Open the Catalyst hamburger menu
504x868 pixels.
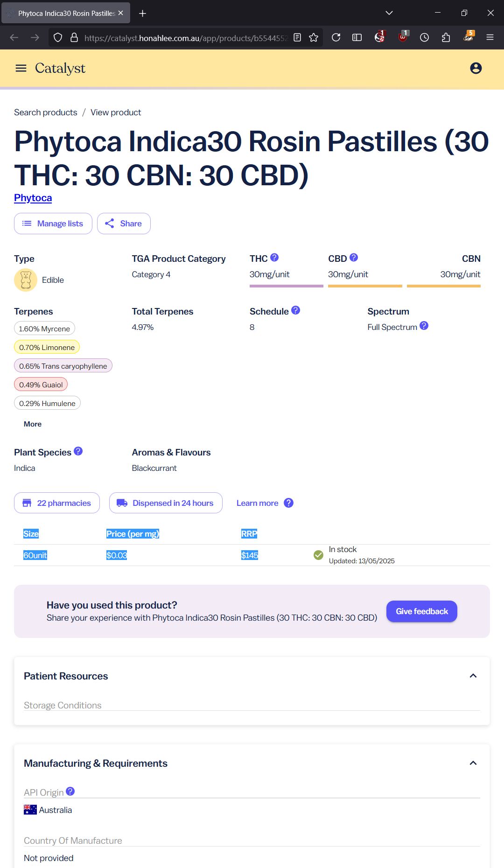click(x=21, y=68)
